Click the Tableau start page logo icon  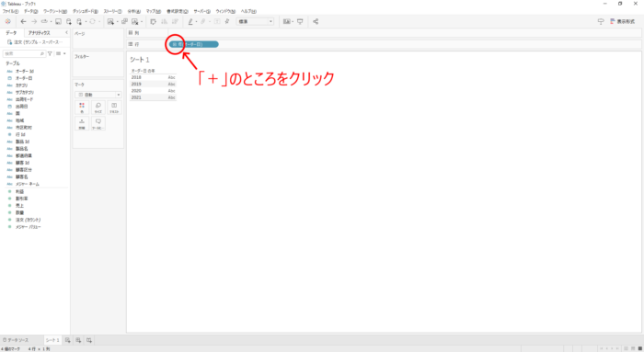[x=7, y=21]
